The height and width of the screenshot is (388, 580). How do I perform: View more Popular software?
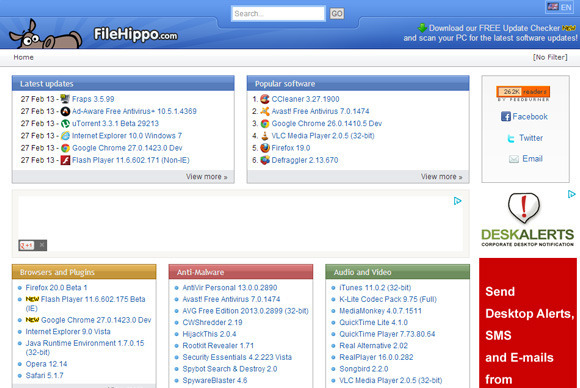[442, 177]
